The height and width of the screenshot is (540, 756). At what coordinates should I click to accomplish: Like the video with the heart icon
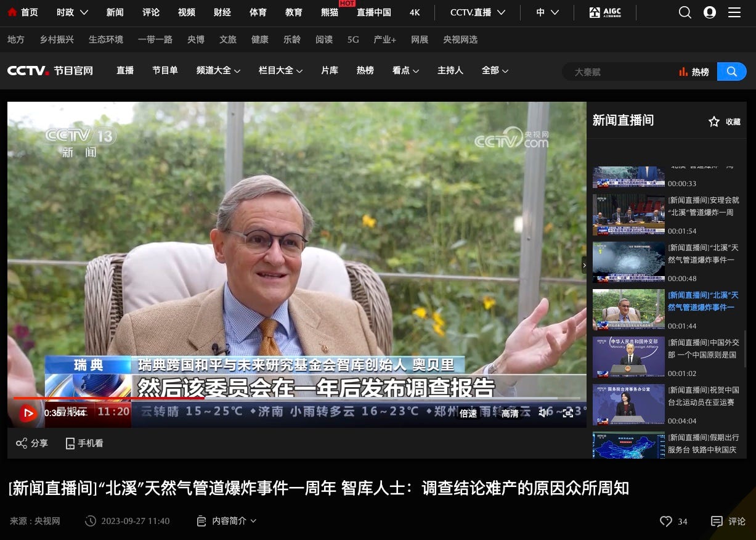tap(665, 522)
